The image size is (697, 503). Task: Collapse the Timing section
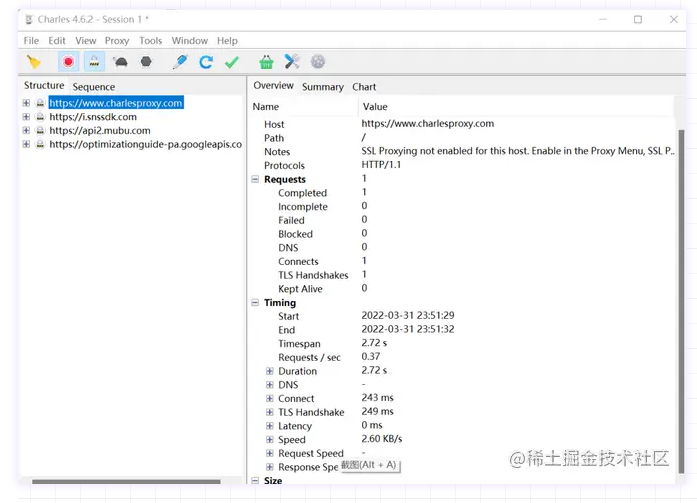tap(255, 303)
